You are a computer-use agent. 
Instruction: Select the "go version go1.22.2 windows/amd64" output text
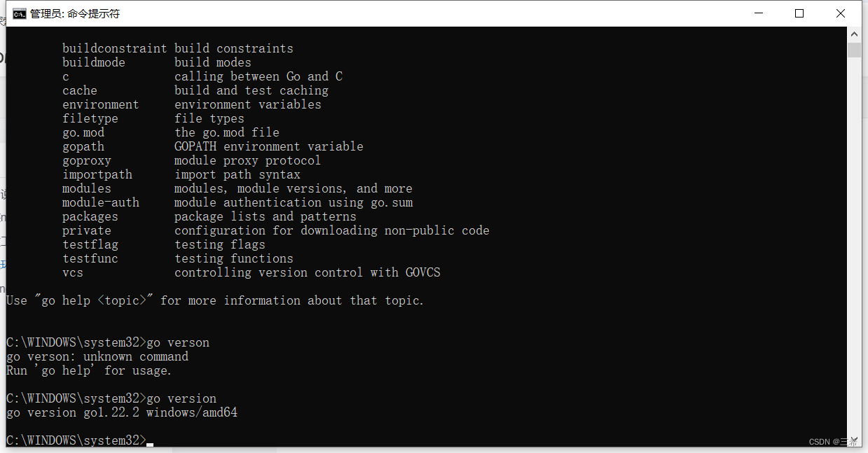[121, 412]
